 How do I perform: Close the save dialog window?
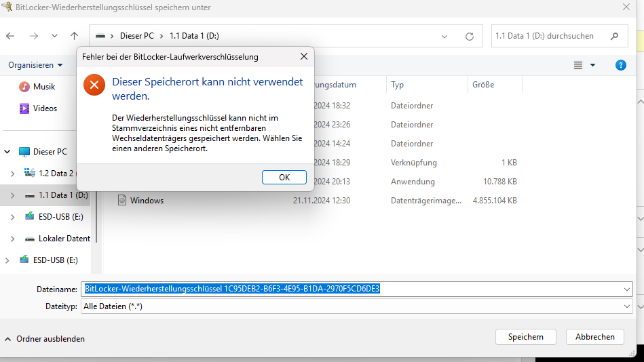pos(626,7)
